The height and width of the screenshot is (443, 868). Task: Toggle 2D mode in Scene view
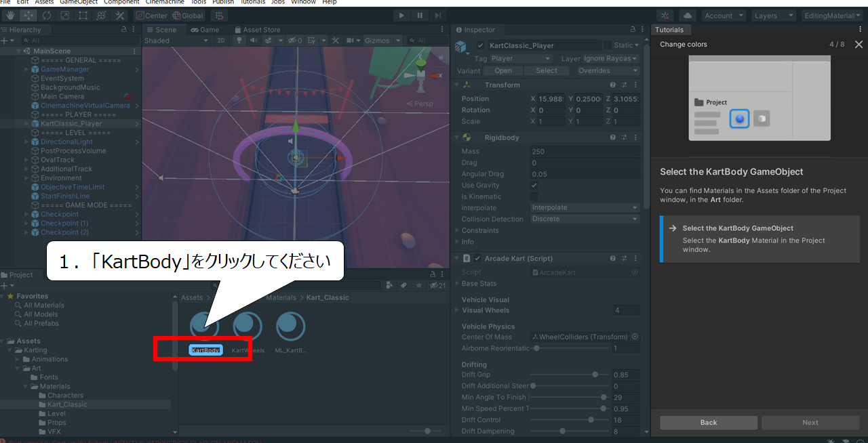(x=221, y=41)
